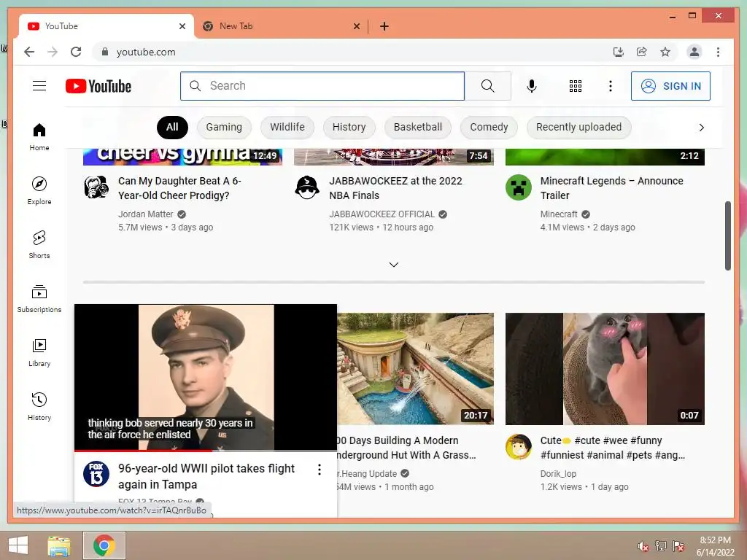The height and width of the screenshot is (560, 747).
Task: Click the browser forward arrow
Action: (x=53, y=52)
